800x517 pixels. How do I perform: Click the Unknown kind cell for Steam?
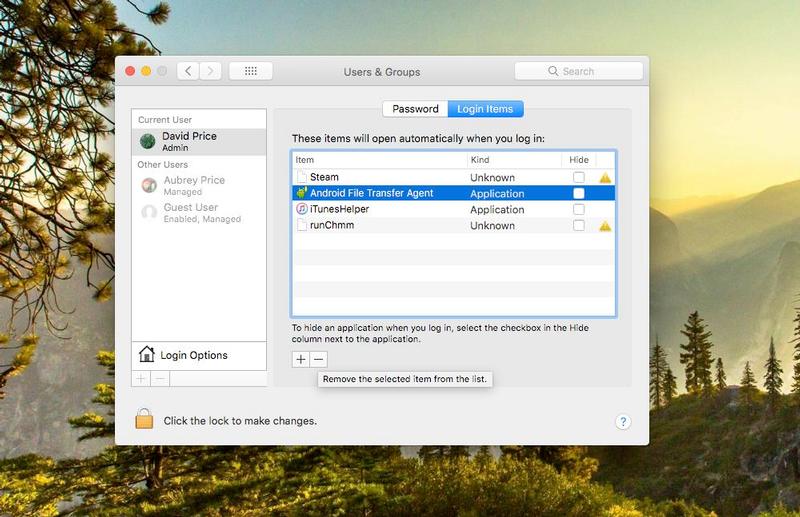coord(492,178)
